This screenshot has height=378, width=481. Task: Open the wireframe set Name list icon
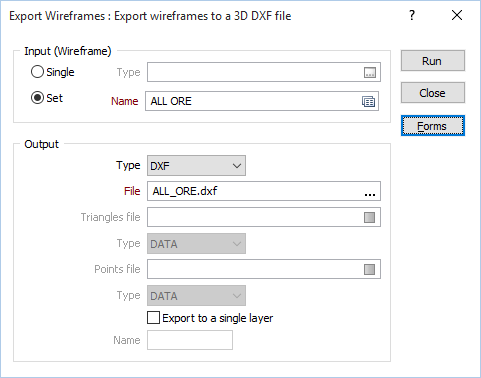point(368,101)
